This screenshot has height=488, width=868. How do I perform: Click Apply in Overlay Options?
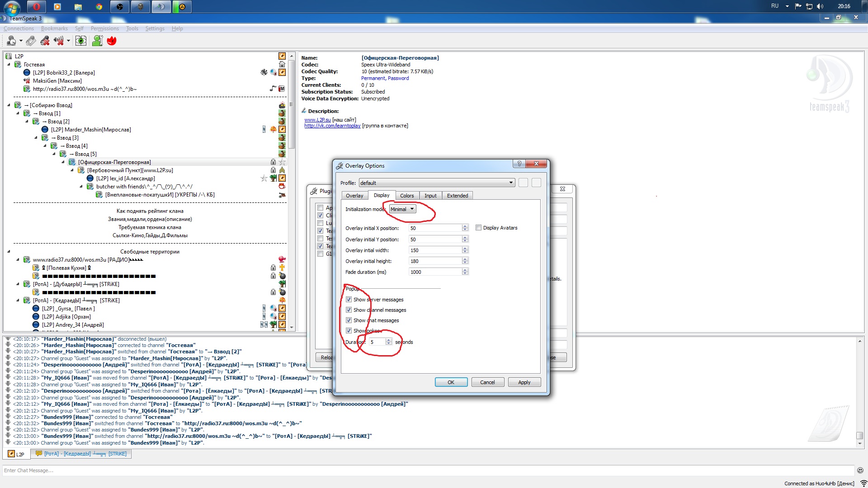tap(524, 382)
